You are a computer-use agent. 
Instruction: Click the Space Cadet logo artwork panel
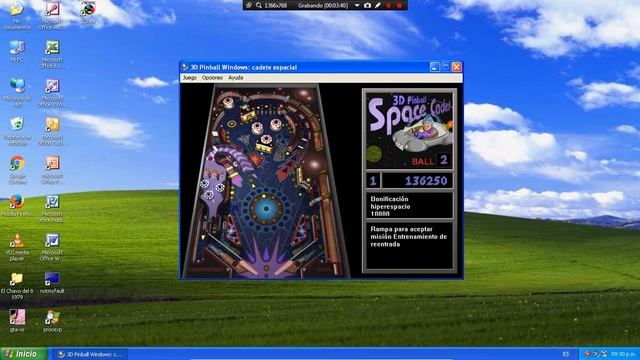(409, 131)
